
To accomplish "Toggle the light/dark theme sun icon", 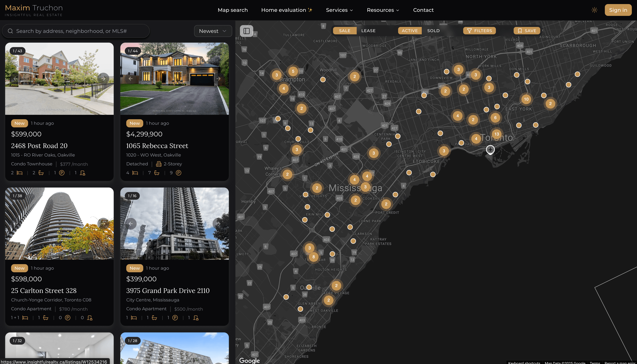I will pos(594,10).
